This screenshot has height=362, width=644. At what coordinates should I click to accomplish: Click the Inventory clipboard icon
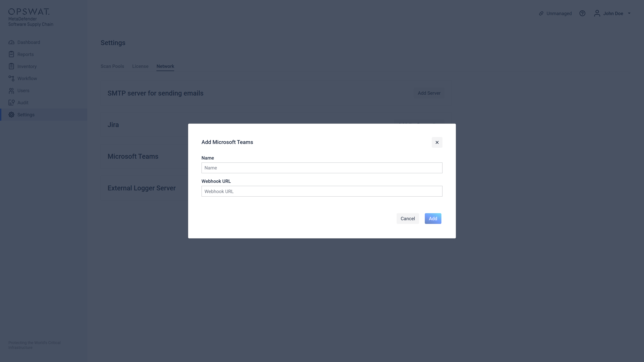click(11, 66)
